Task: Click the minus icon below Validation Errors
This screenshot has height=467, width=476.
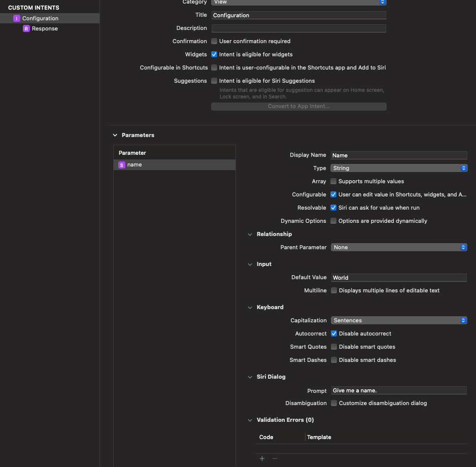Action: pyautogui.click(x=274, y=458)
